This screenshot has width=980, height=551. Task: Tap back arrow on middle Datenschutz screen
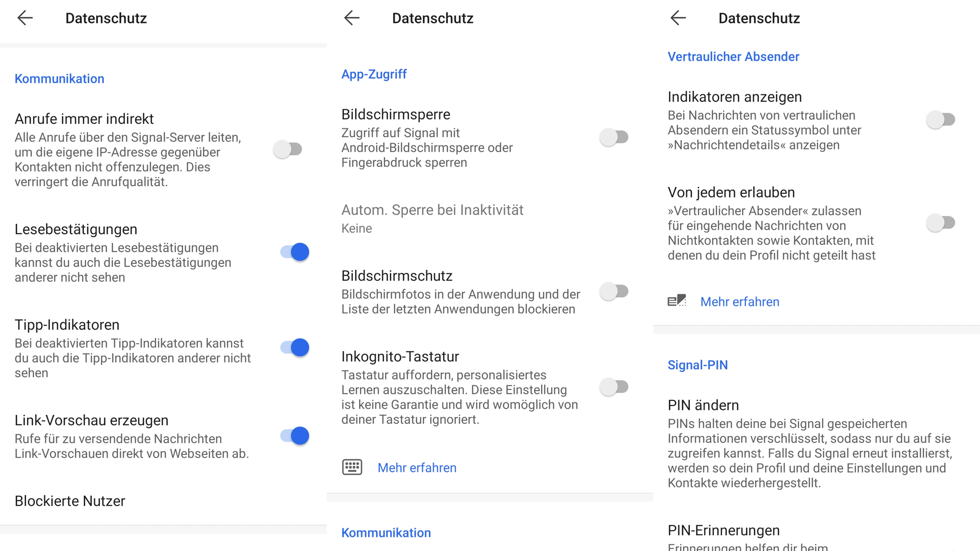click(352, 18)
